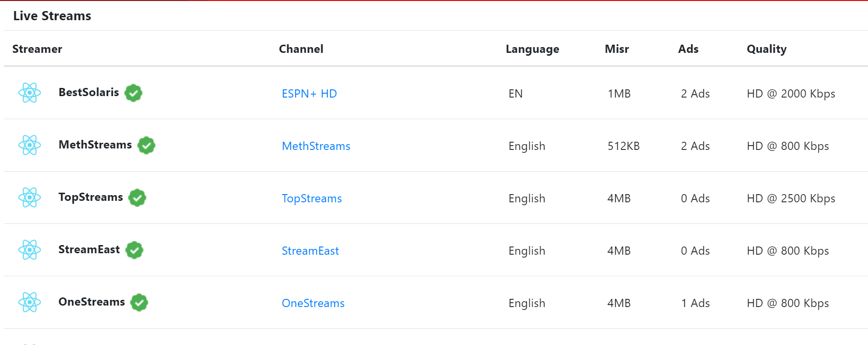Image resolution: width=868 pixels, height=345 pixels.
Task: Click the atom logo icon beside BestSolaris
Action: 29,93
